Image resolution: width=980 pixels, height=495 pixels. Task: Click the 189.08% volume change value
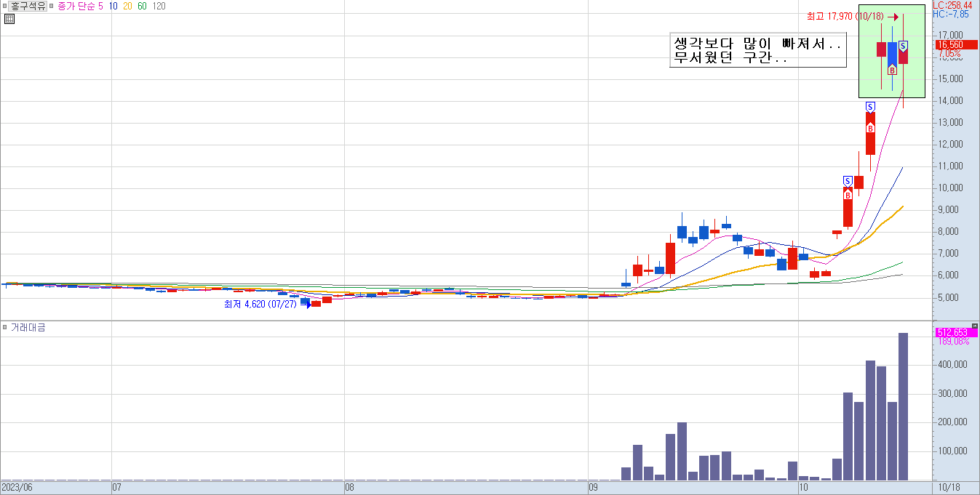point(952,341)
